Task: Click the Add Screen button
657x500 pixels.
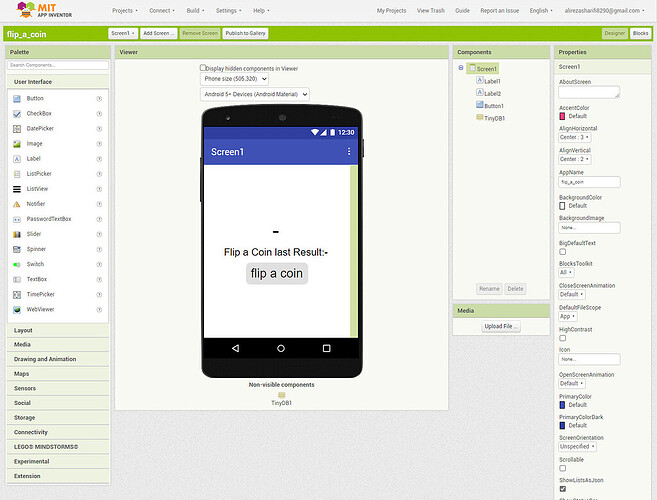Action: coord(158,33)
